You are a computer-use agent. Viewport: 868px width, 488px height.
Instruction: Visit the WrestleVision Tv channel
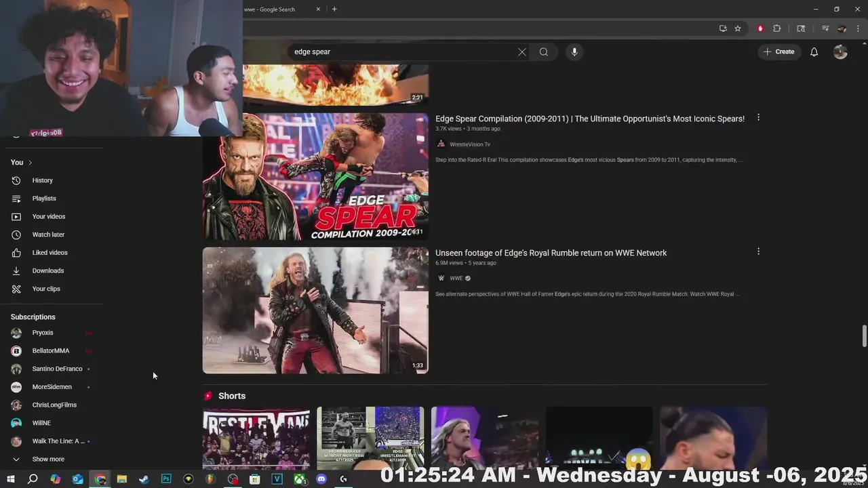[x=469, y=144]
